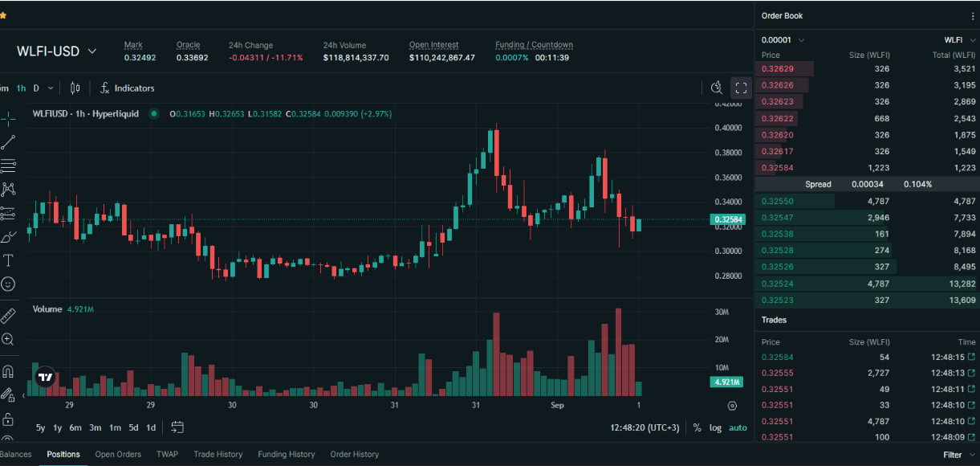Viewport: 980px width, 466px height.
Task: Open the go-to-date calendar icon
Action: [177, 427]
